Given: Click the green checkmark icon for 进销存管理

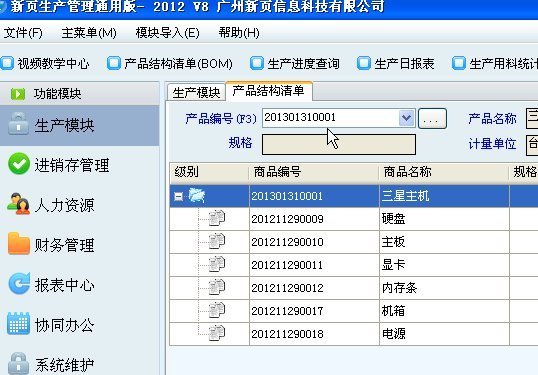Looking at the screenshot, I should (19, 164).
